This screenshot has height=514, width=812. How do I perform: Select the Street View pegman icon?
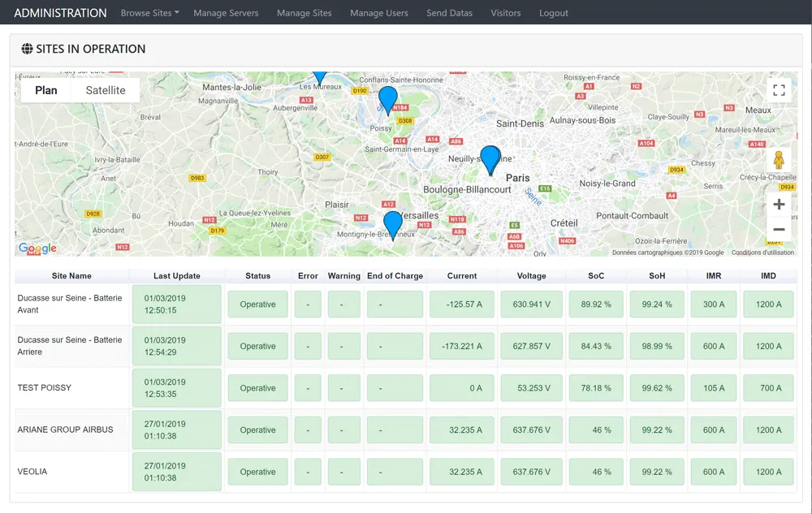pos(779,160)
